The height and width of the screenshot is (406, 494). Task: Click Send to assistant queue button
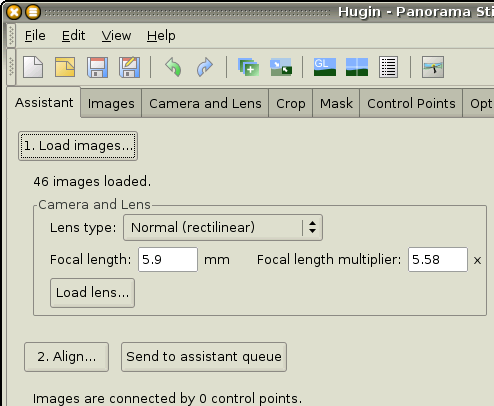coord(204,357)
